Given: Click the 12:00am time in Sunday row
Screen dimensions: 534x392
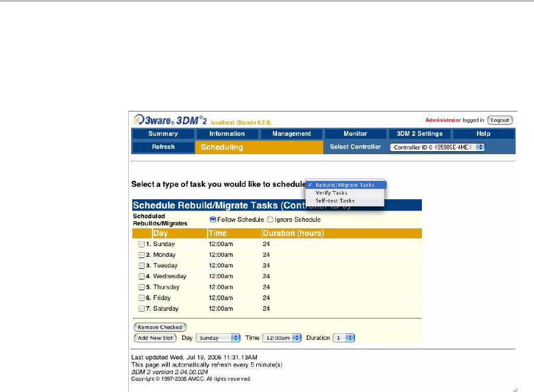Looking at the screenshot, I should point(221,244).
